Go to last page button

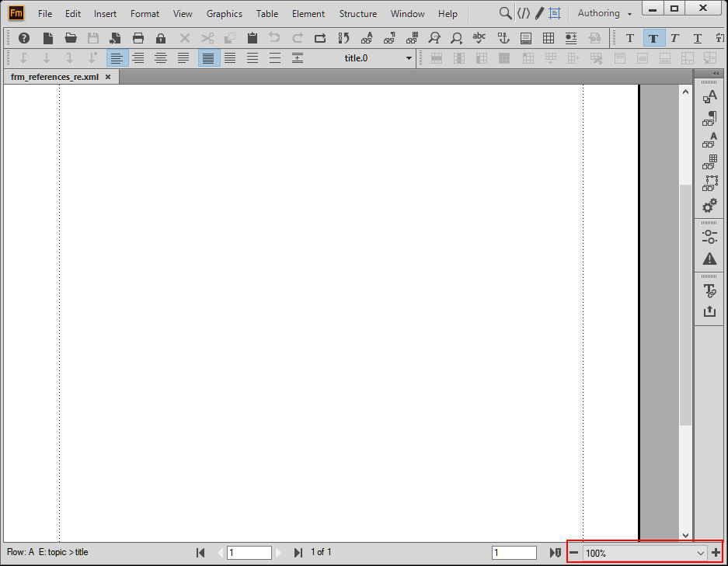[298, 553]
